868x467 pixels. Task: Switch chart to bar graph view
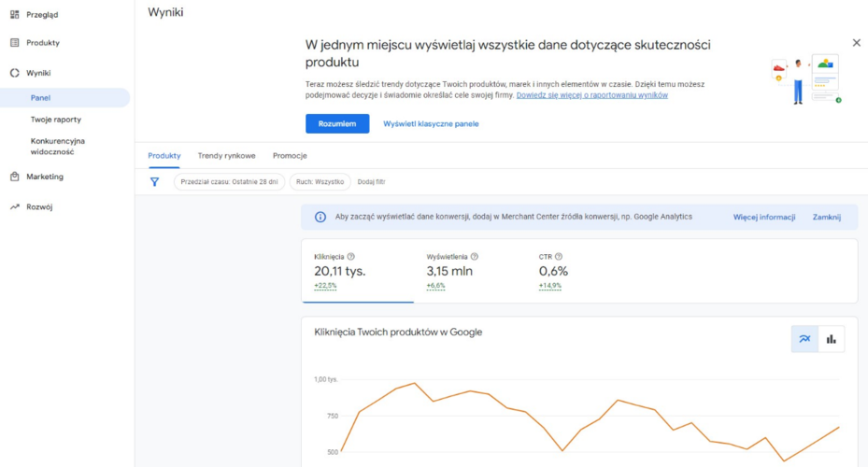(x=832, y=339)
